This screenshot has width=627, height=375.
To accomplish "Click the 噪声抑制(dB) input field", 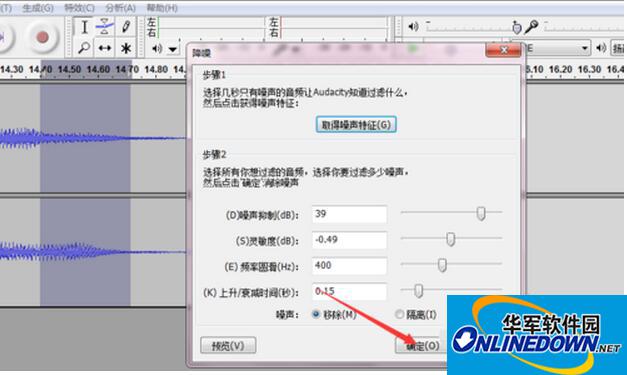I will pyautogui.click(x=349, y=214).
